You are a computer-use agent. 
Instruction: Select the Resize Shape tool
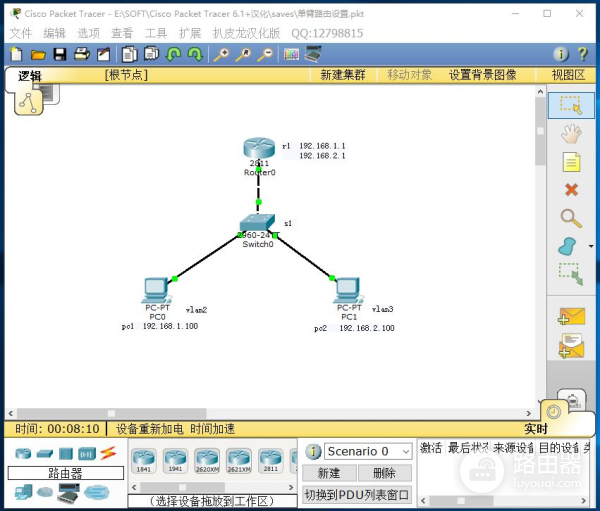click(x=570, y=272)
